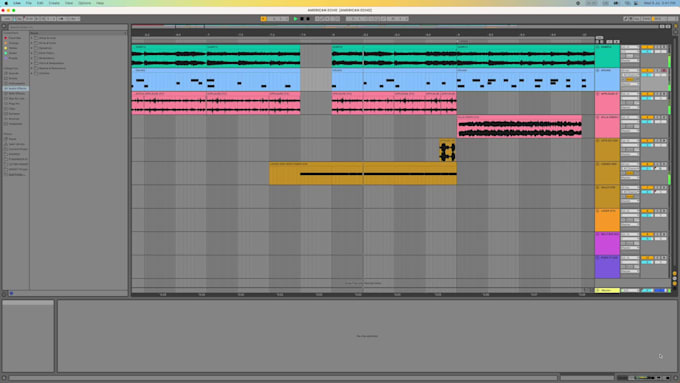Open the Live application menu
680x383 pixels.
[x=17, y=3]
